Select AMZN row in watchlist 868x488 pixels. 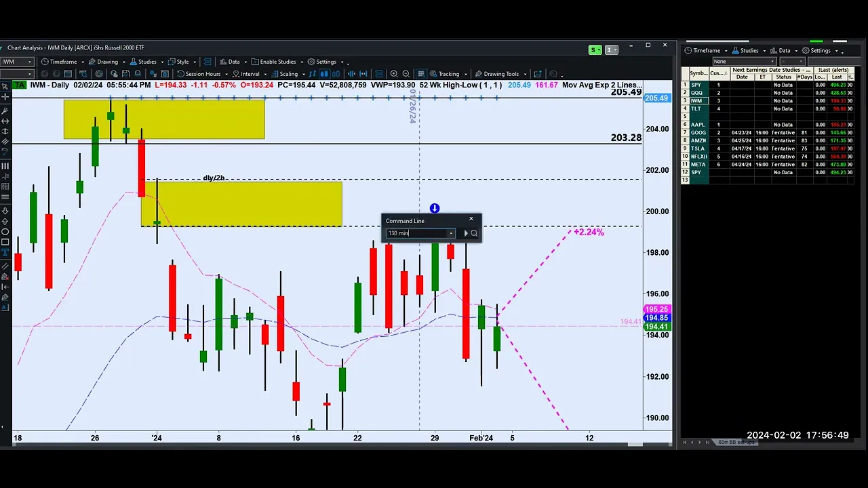767,140
